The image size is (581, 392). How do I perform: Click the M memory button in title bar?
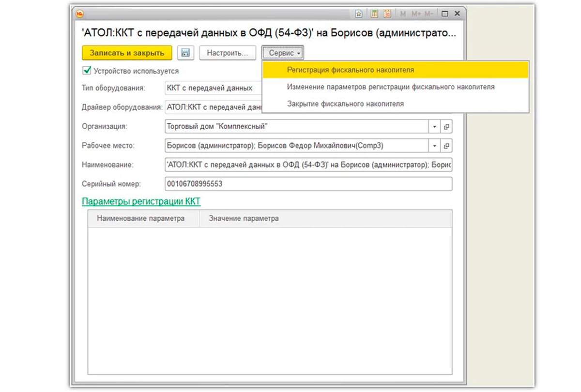click(x=403, y=14)
